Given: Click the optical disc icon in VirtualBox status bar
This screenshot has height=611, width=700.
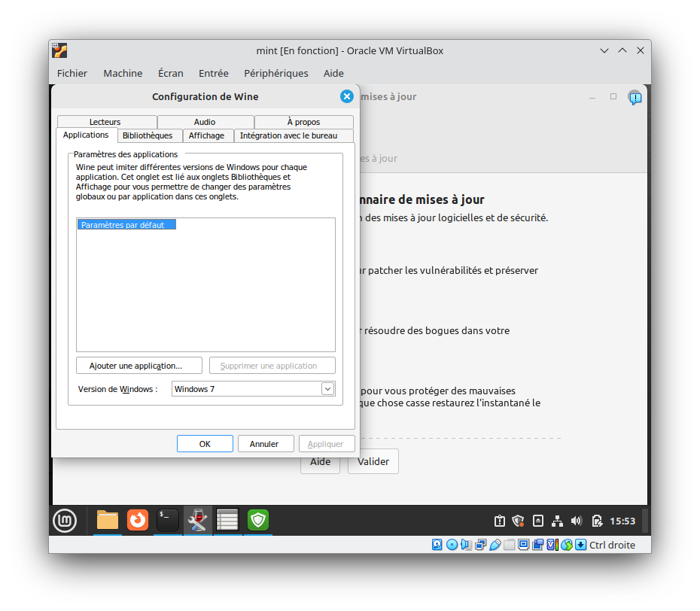Looking at the screenshot, I should click(452, 544).
